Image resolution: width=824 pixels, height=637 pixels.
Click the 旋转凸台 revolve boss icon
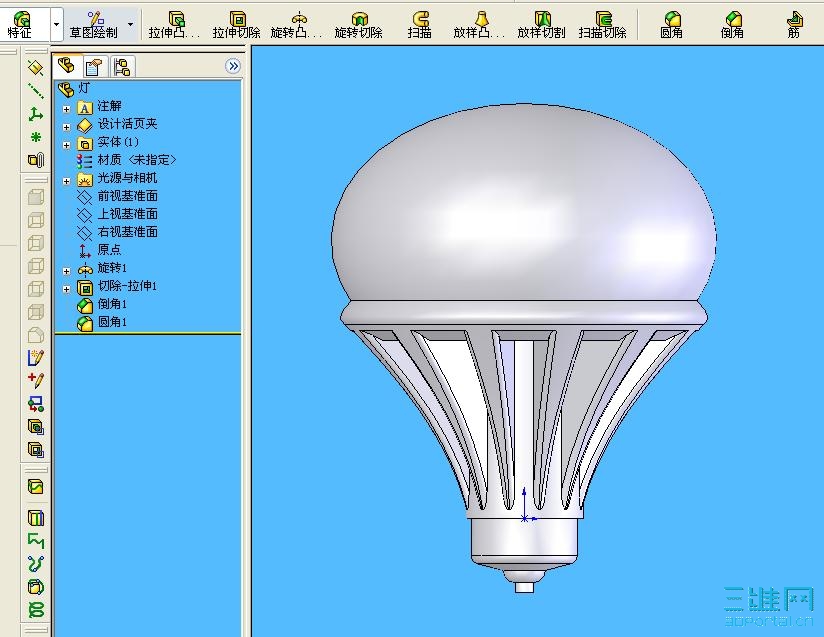296,25
